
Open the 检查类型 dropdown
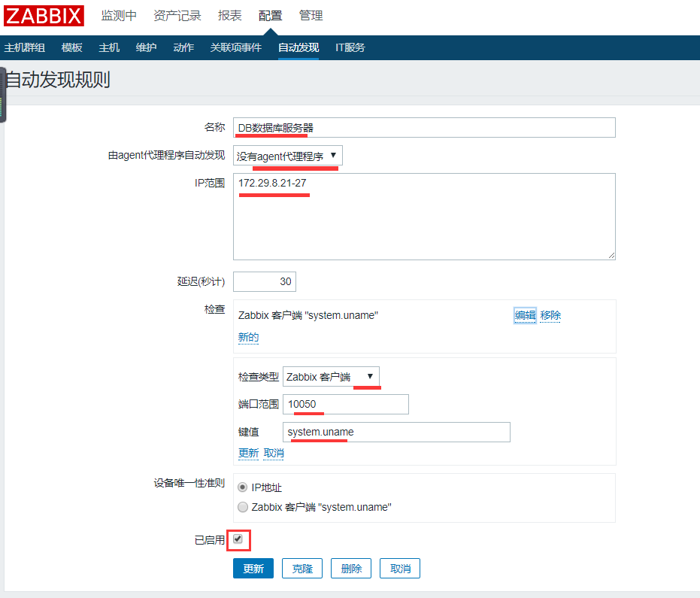point(331,377)
